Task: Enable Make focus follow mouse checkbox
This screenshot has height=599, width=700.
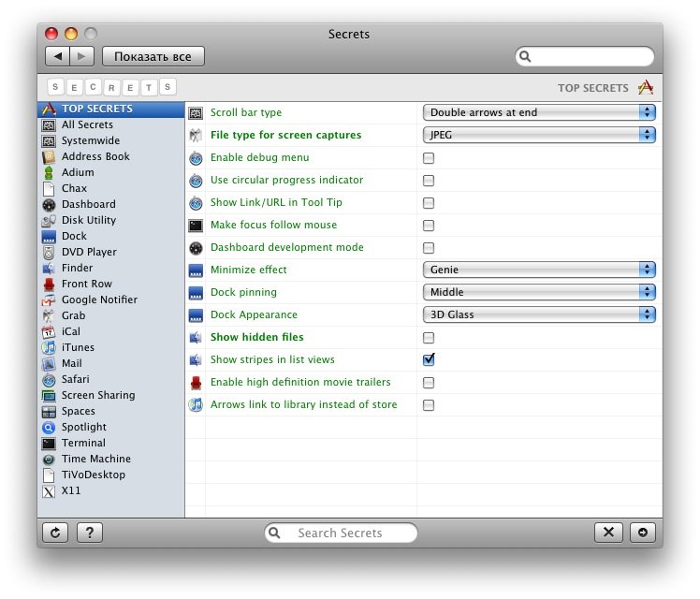Action: coord(429,226)
